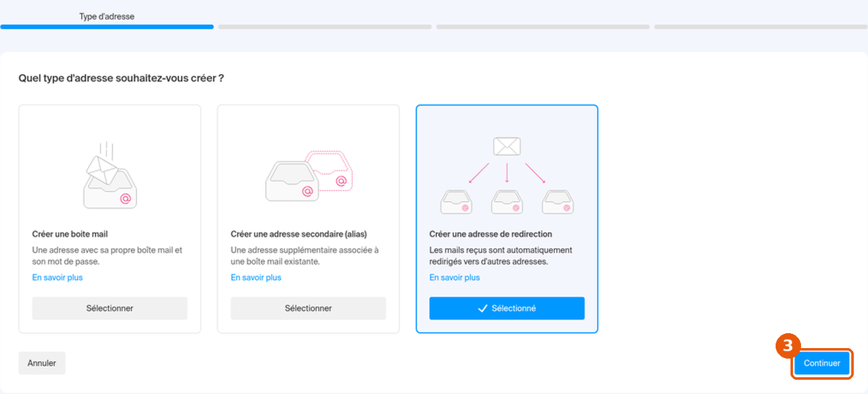Click the 'Quel type d'adresse souhaitez-vous créer ?' heading
Image resolution: width=868 pixels, height=394 pixels.
coord(122,78)
